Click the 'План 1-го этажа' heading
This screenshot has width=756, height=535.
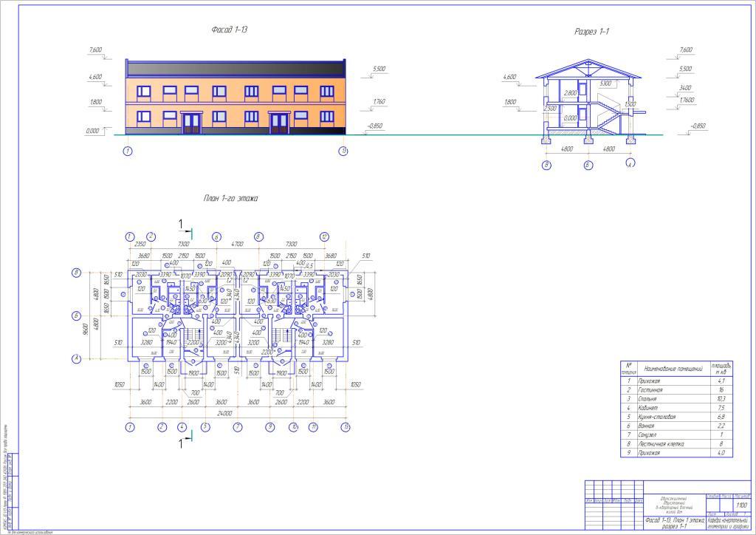[230, 198]
